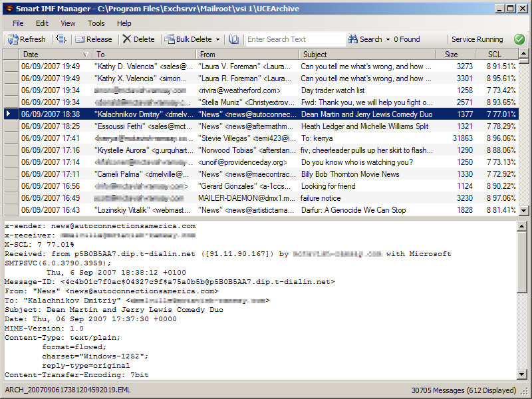Click the preview pane scroll down arrow

522,374
